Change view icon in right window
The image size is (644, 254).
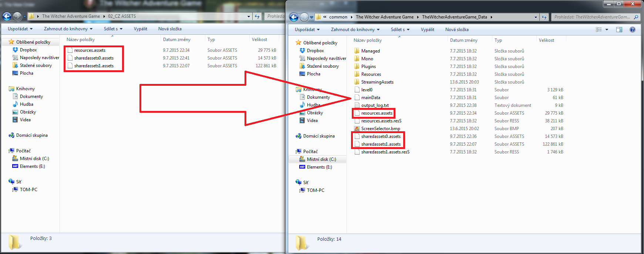(599, 30)
